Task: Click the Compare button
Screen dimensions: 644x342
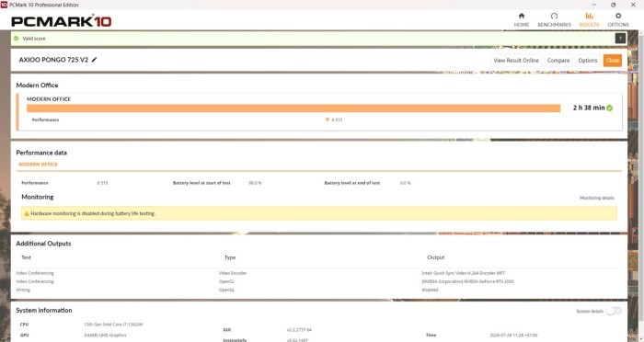Action: click(558, 61)
